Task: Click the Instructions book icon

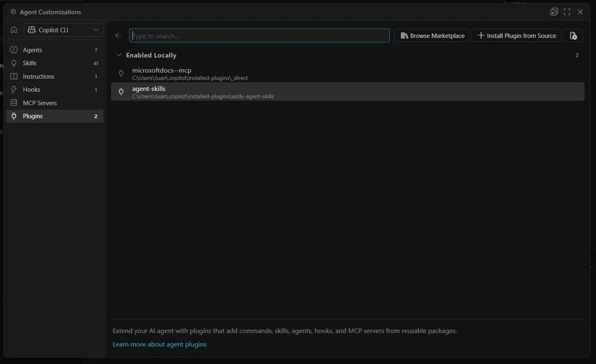Action: [14, 76]
